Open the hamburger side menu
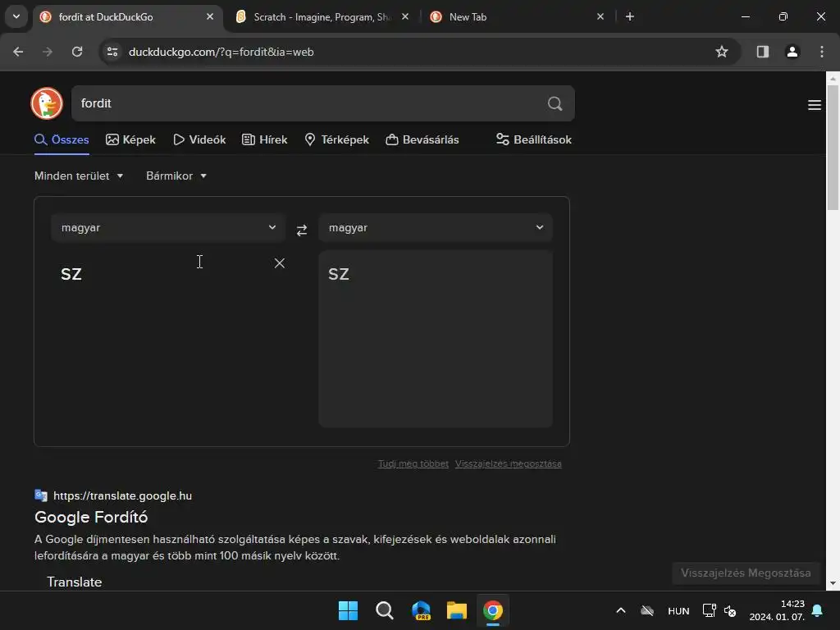This screenshot has width=840, height=630. 815,105
